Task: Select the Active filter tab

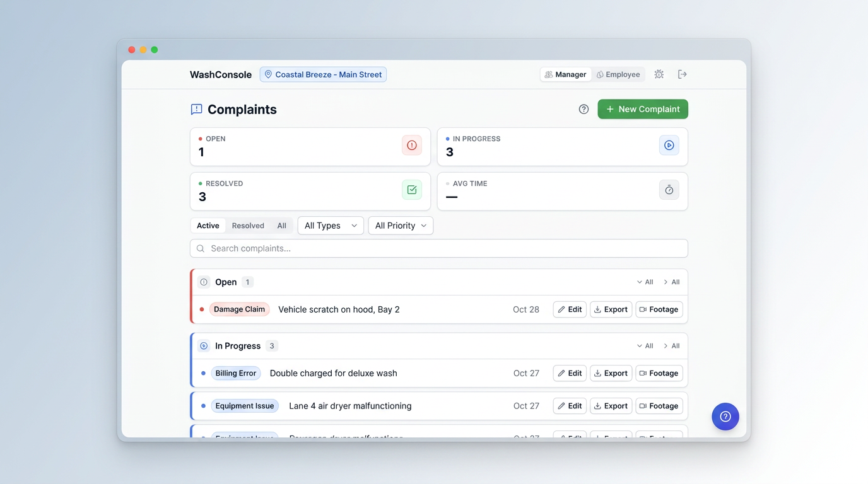Action: pyautogui.click(x=208, y=226)
